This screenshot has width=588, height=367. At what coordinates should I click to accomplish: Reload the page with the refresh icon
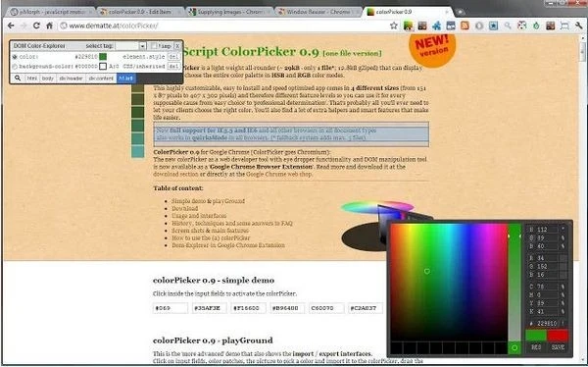click(36, 26)
